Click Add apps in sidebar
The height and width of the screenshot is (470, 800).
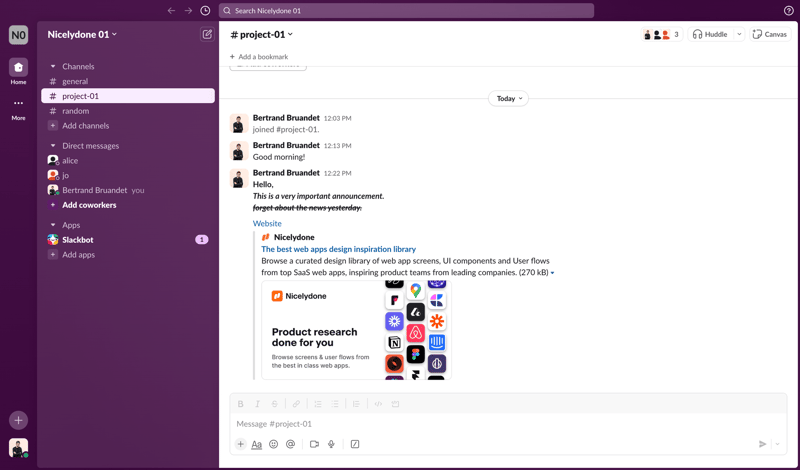coord(128,255)
